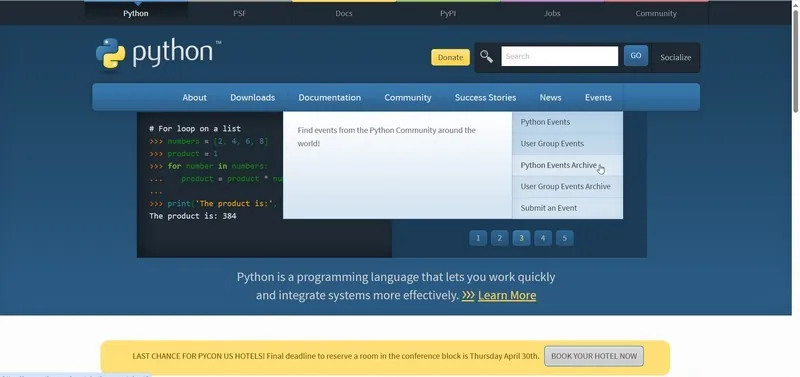This screenshot has width=800, height=377.
Task: Open the About navigation menu
Action: [x=194, y=97]
